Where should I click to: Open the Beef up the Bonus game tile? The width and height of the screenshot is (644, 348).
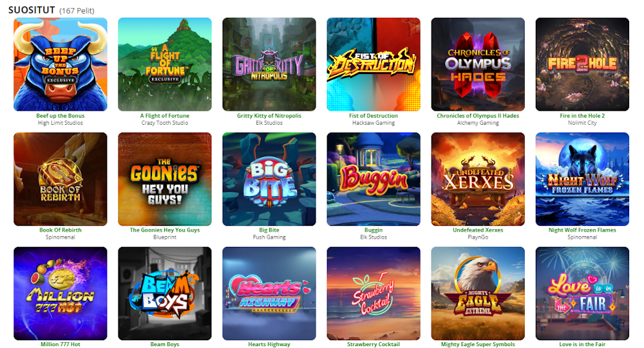(x=61, y=64)
